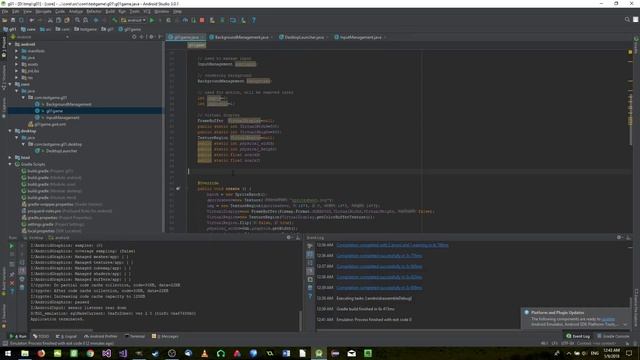Open Chrome from the taskbar
The width and height of the screenshot is (640, 360).
pyautogui.click(x=90, y=353)
